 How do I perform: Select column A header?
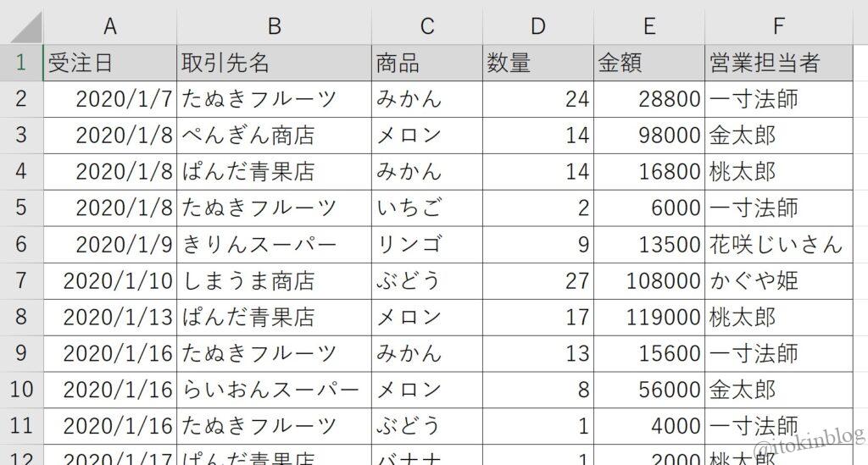pos(109,27)
